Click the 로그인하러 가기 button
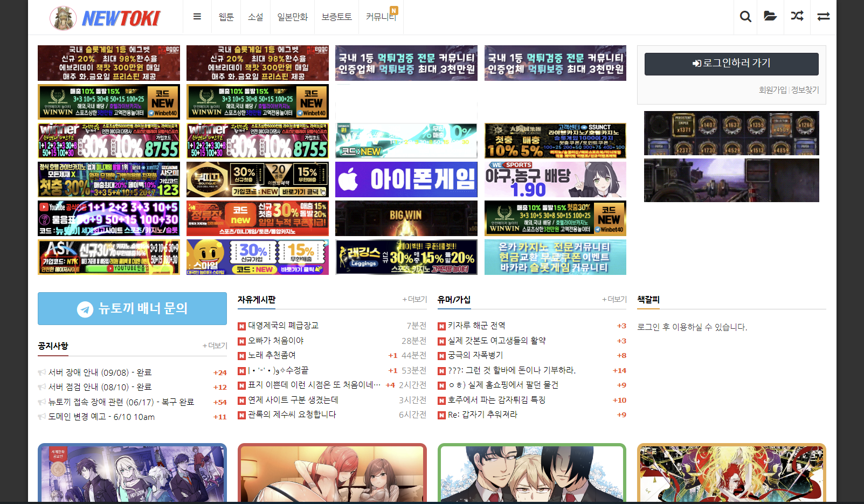The height and width of the screenshot is (504, 864). pos(731,64)
